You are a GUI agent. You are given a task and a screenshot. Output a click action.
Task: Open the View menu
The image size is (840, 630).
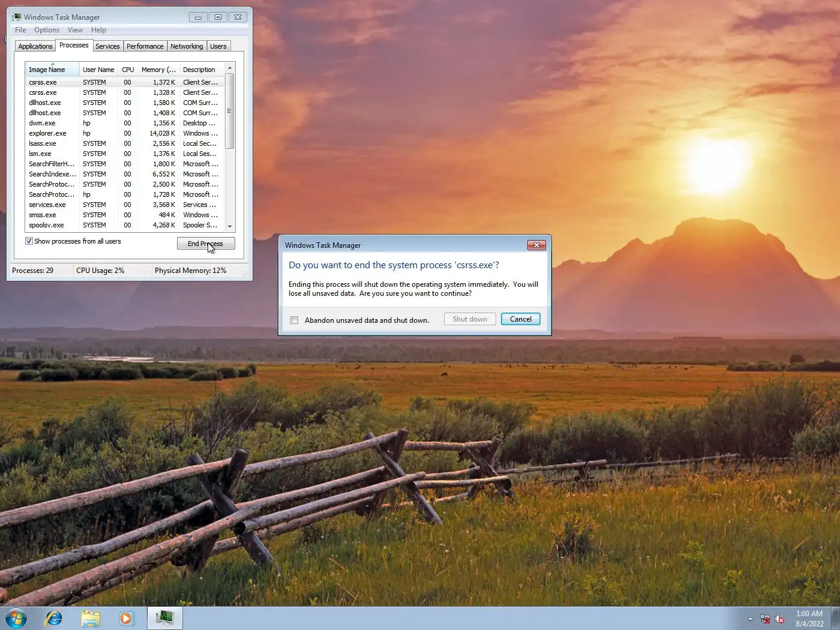tap(75, 30)
